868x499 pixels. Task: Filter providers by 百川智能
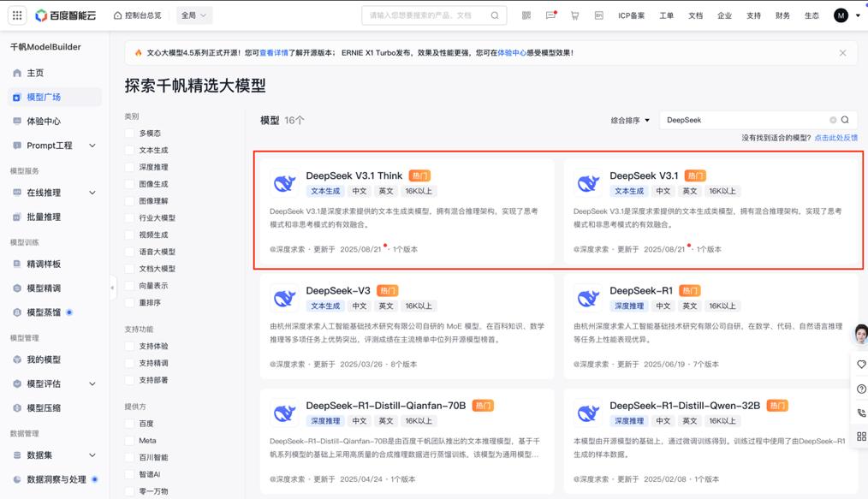click(x=154, y=457)
